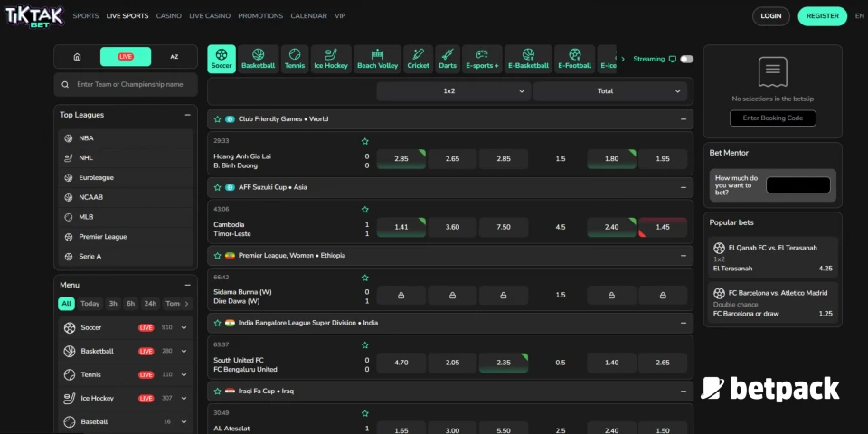Choose the Cricket sport icon
The width and height of the screenshot is (868, 434).
pos(418,59)
